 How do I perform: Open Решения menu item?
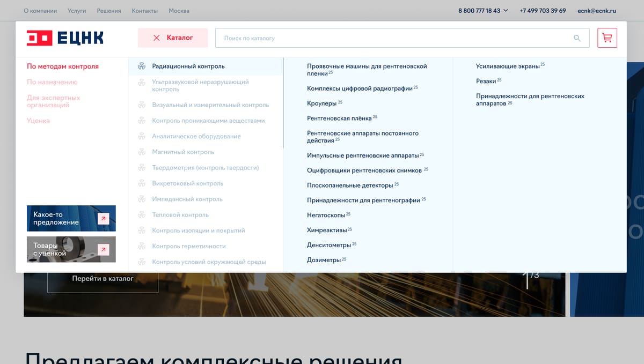[109, 11]
